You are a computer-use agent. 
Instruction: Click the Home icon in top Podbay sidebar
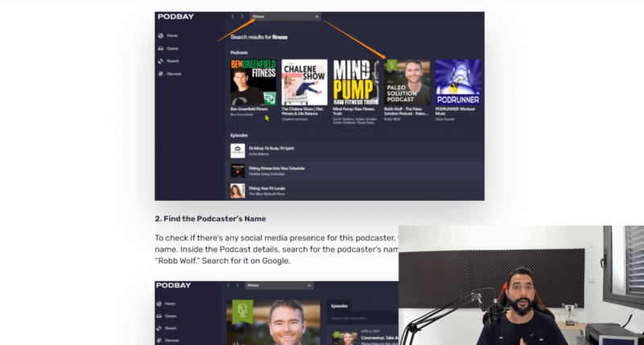tap(160, 35)
